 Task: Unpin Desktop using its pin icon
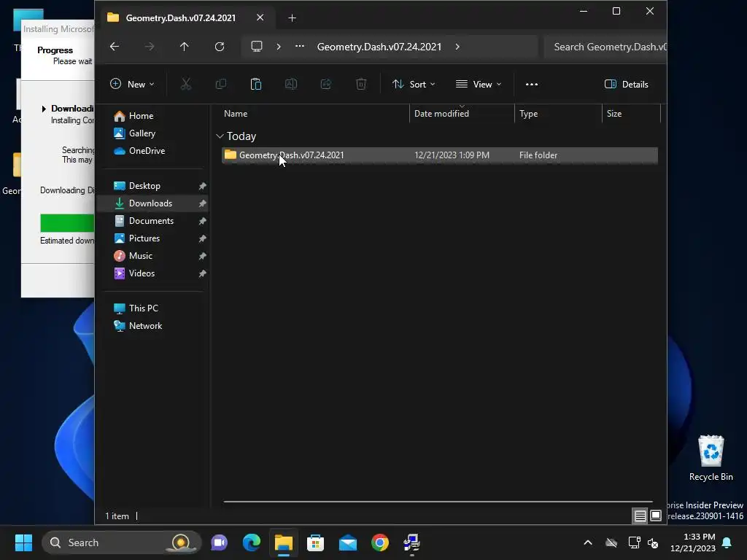tap(203, 186)
